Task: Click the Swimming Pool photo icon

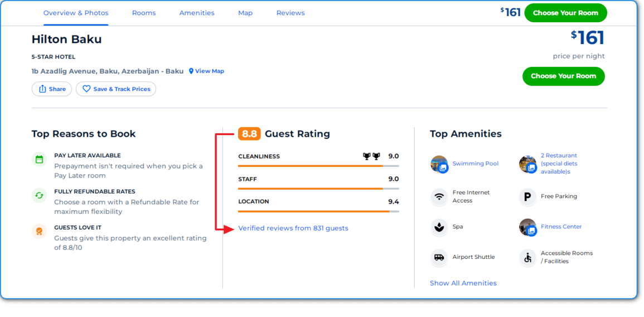Action: 439,164
